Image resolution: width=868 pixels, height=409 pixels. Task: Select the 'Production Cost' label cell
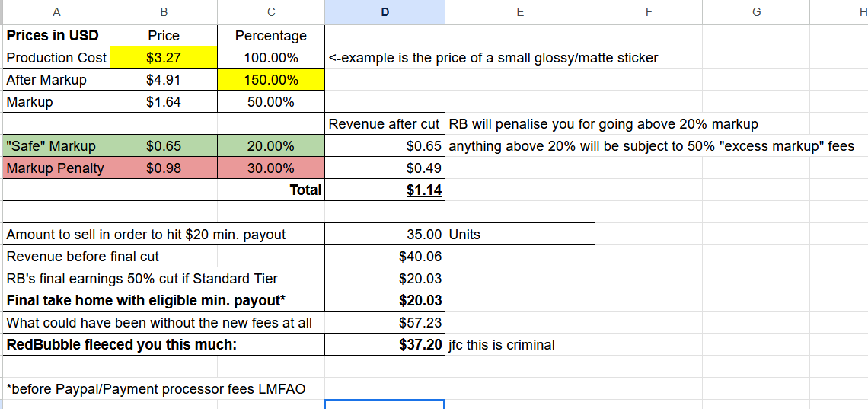pyautogui.click(x=56, y=58)
